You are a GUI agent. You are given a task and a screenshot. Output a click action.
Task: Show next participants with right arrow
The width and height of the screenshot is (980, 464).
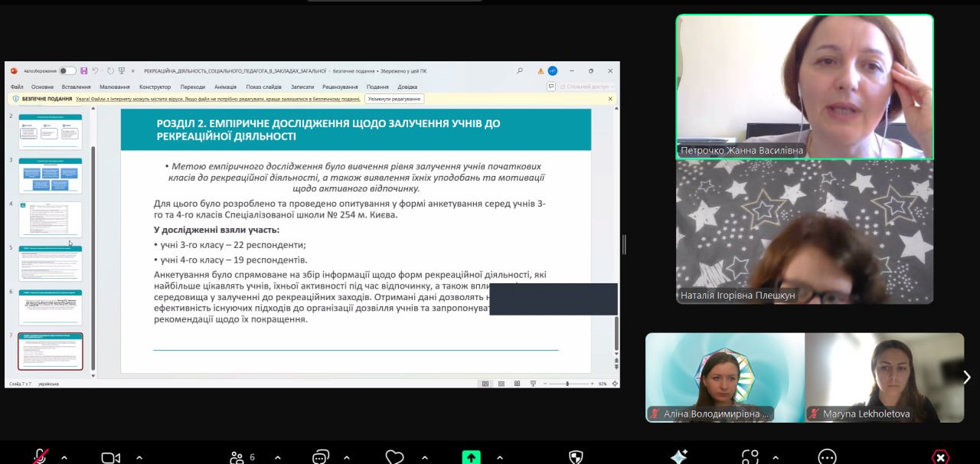click(x=967, y=377)
